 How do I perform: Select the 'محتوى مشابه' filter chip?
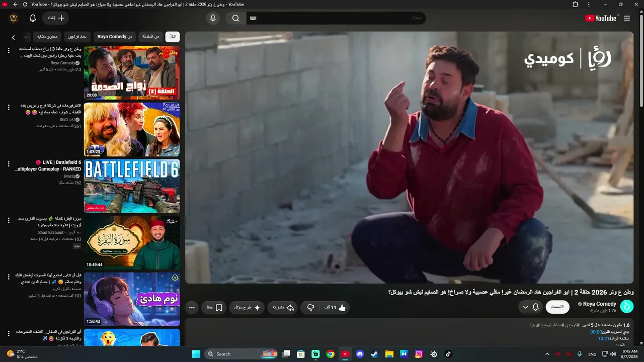pyautogui.click(x=48, y=37)
